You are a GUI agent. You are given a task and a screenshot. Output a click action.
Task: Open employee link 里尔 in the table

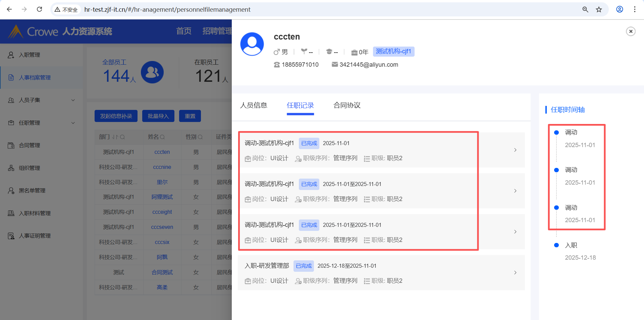(162, 182)
